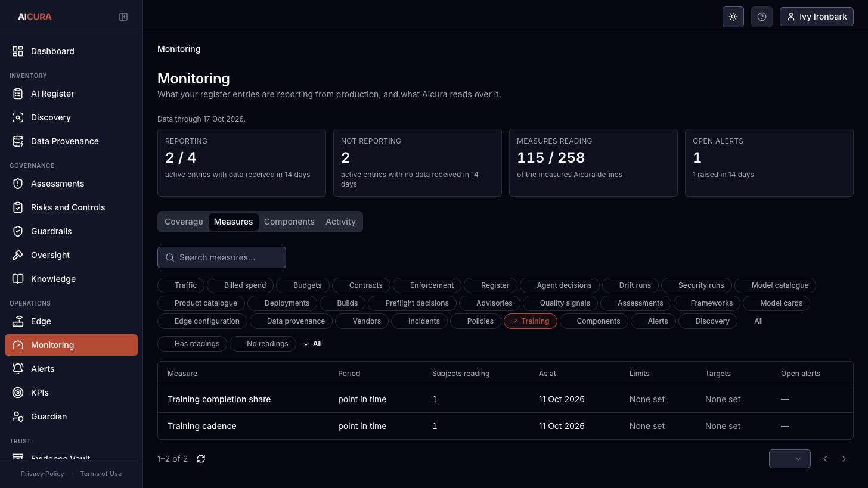Click the AI Register clipboard icon
This screenshot has width=868, height=488.
pyautogui.click(x=18, y=94)
